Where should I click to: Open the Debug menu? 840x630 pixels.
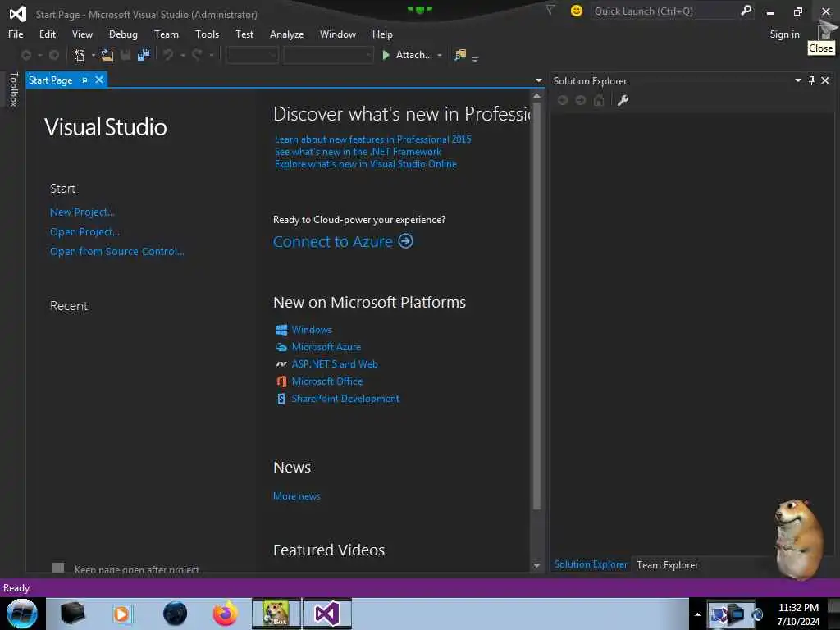(x=123, y=34)
